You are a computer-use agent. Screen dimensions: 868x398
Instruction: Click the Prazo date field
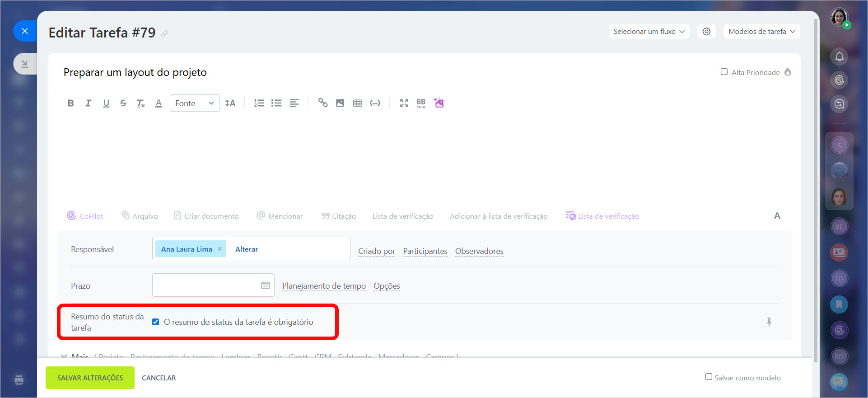pyautogui.click(x=213, y=285)
